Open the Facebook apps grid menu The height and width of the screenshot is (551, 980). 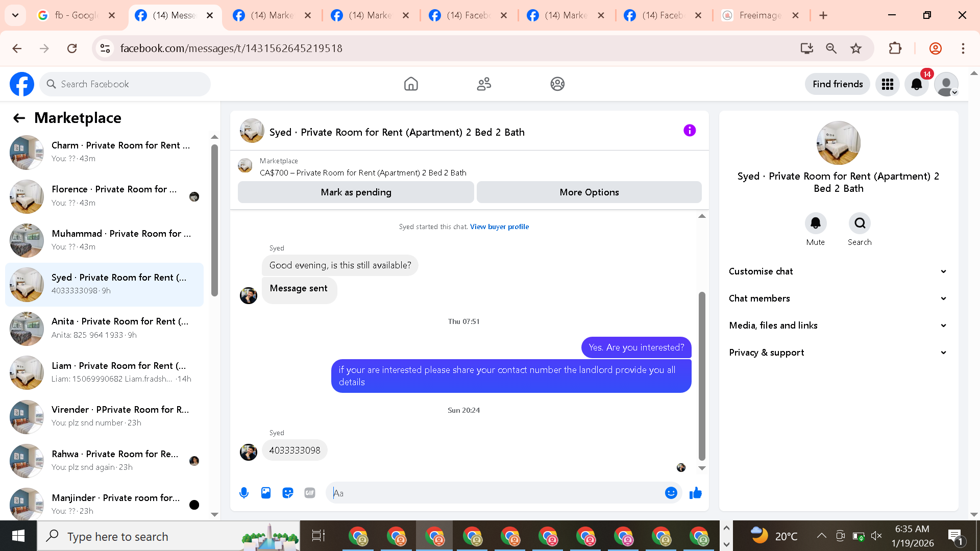coord(888,84)
